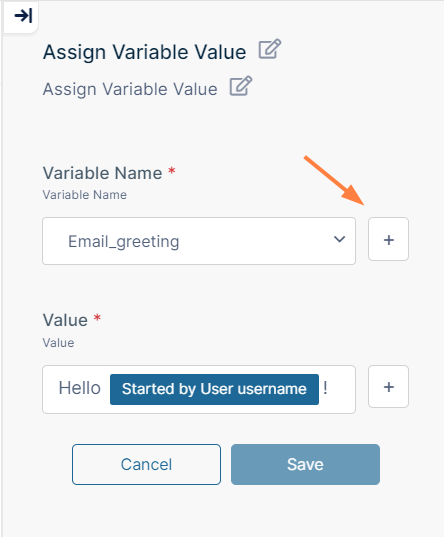Place cursor on the Hello text
Screen dimensions: 444x537
pyautogui.click(x=79, y=388)
